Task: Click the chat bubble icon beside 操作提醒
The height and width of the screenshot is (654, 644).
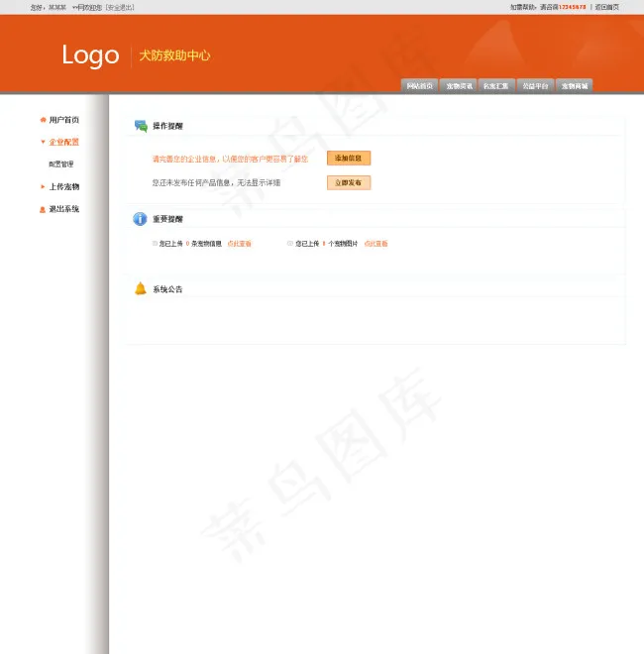Action: [141, 126]
